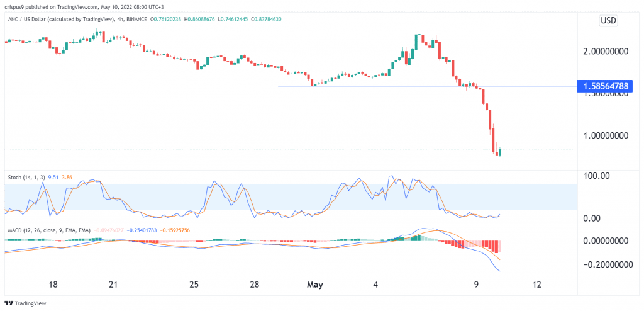
Task: Click the 1.00000000 price axis label
Action: point(604,136)
